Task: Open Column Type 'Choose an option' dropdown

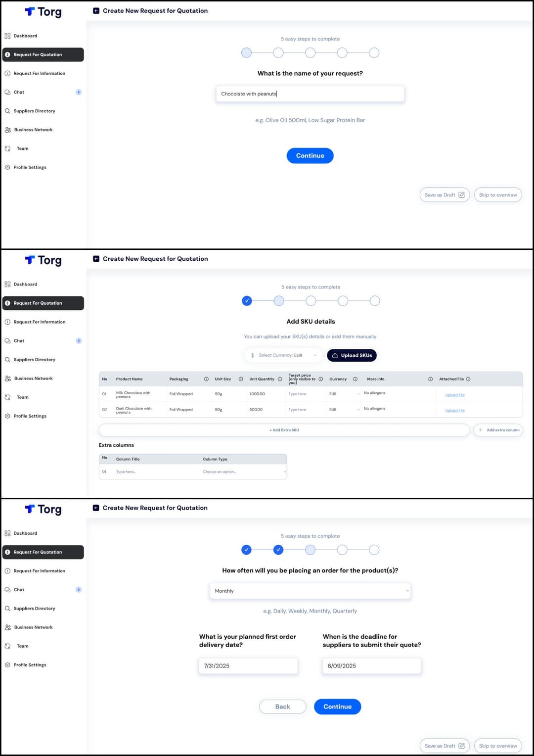Action: [244, 472]
